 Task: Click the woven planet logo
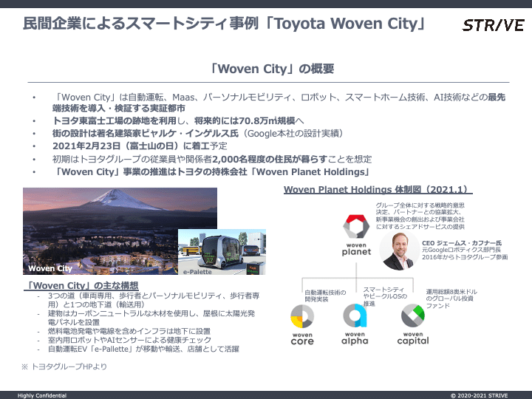coord(356,235)
